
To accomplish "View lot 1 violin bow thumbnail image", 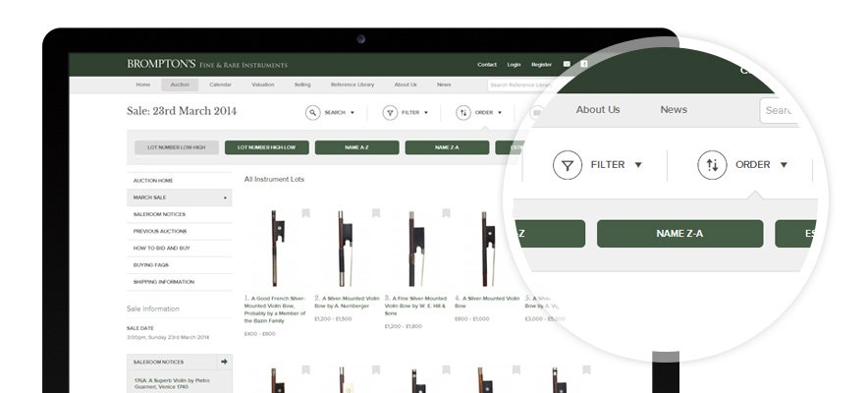I will point(277,248).
